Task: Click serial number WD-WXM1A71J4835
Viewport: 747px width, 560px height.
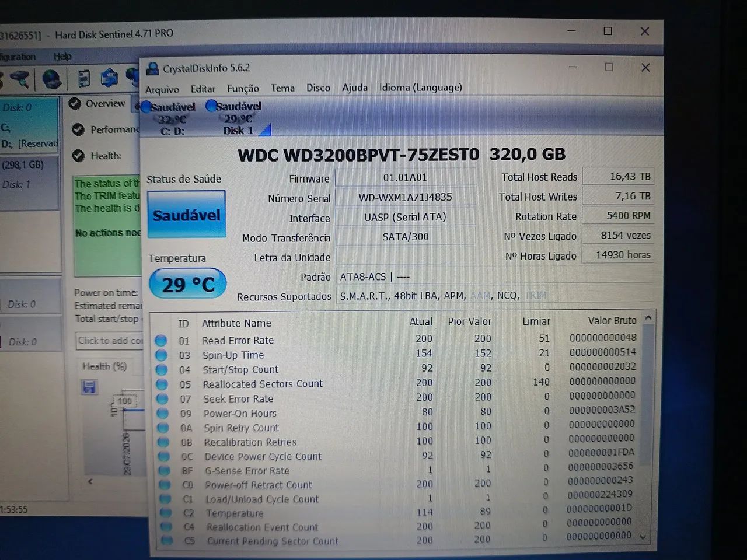Action: [x=405, y=197]
